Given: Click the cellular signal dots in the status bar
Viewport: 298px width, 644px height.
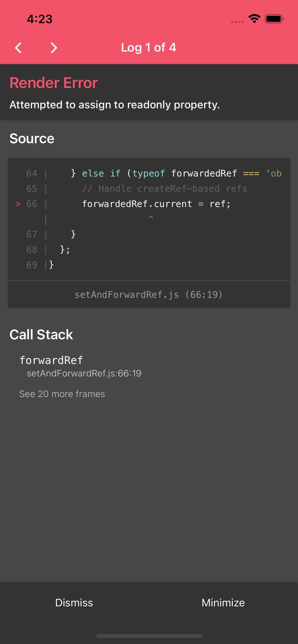Looking at the screenshot, I should 237,22.
